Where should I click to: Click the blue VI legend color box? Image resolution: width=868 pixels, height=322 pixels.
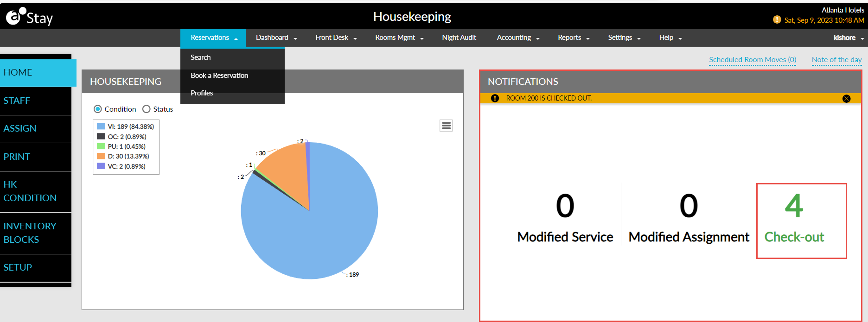click(101, 126)
